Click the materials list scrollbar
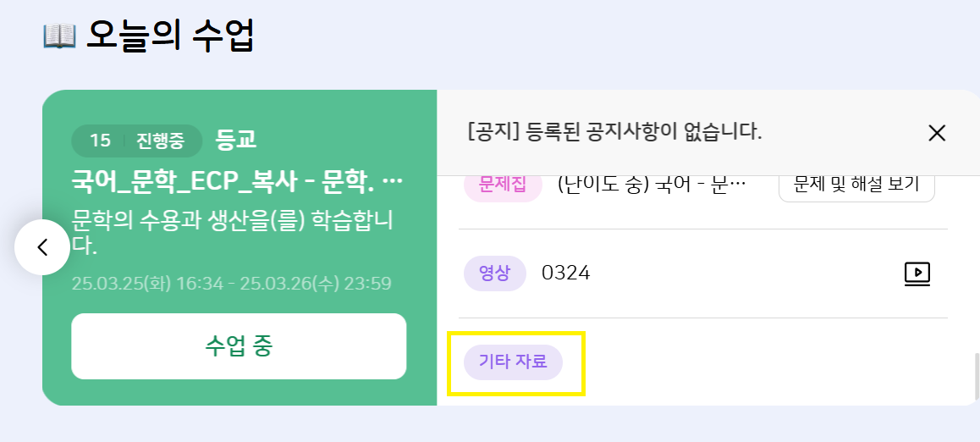 tap(976, 371)
